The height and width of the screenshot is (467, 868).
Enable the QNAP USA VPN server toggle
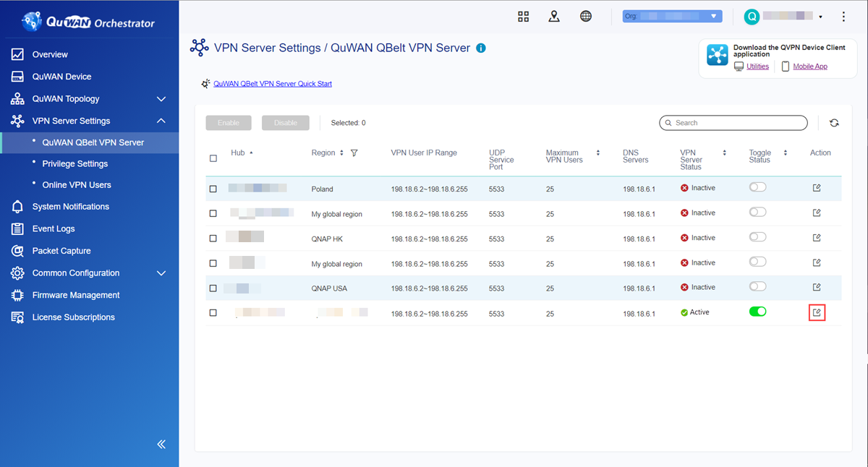point(757,286)
